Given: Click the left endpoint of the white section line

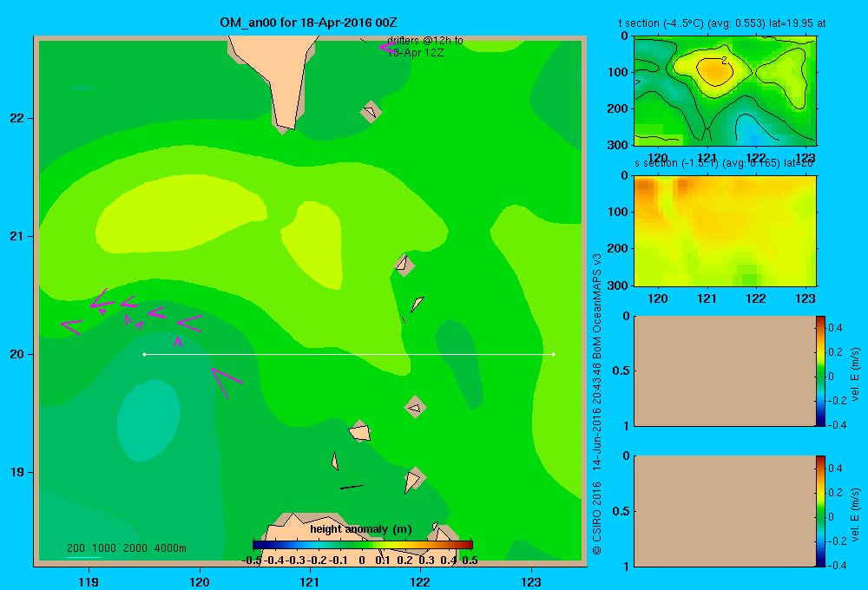Looking at the screenshot, I should pyautogui.click(x=144, y=354).
